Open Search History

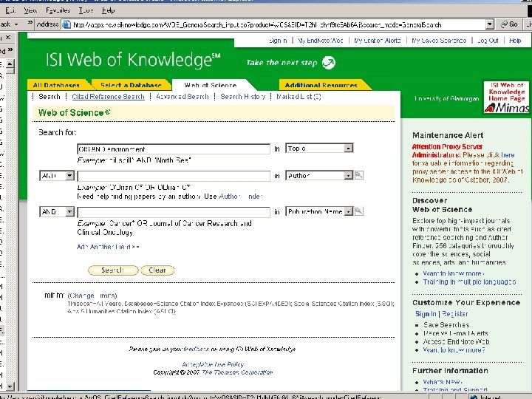pyautogui.click(x=242, y=97)
